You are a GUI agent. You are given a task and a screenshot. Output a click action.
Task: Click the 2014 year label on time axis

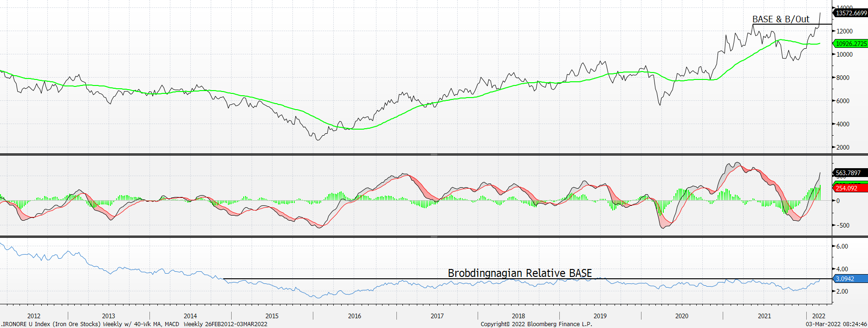pyautogui.click(x=190, y=316)
